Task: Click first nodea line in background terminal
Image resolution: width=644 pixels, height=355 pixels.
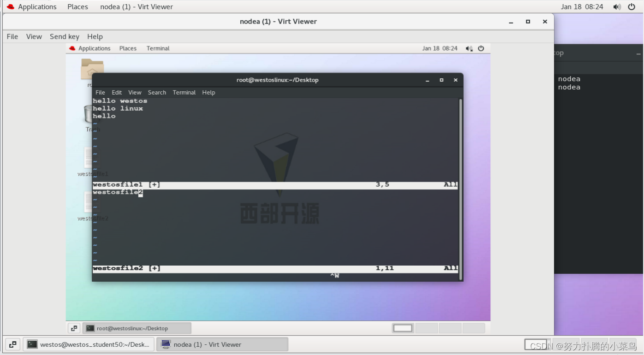Action: pos(569,79)
